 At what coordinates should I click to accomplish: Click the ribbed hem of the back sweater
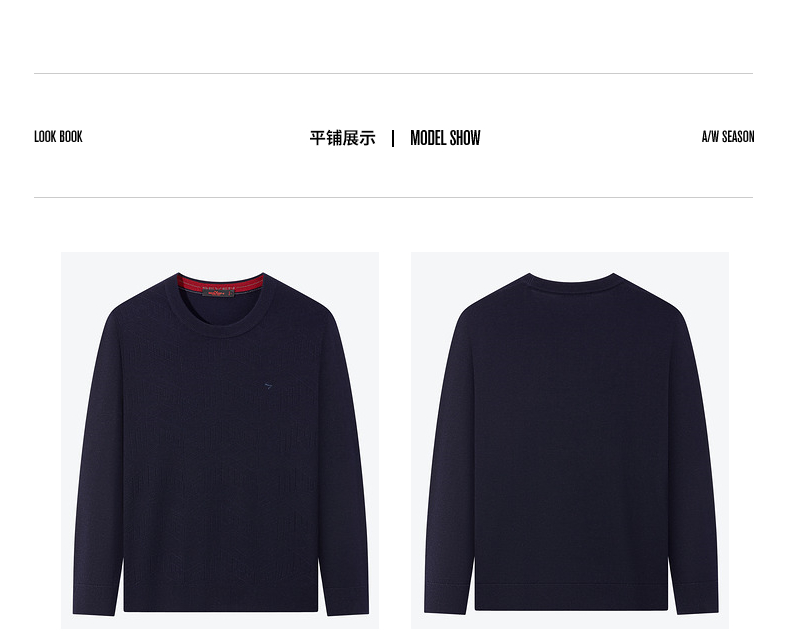[x=571, y=597]
